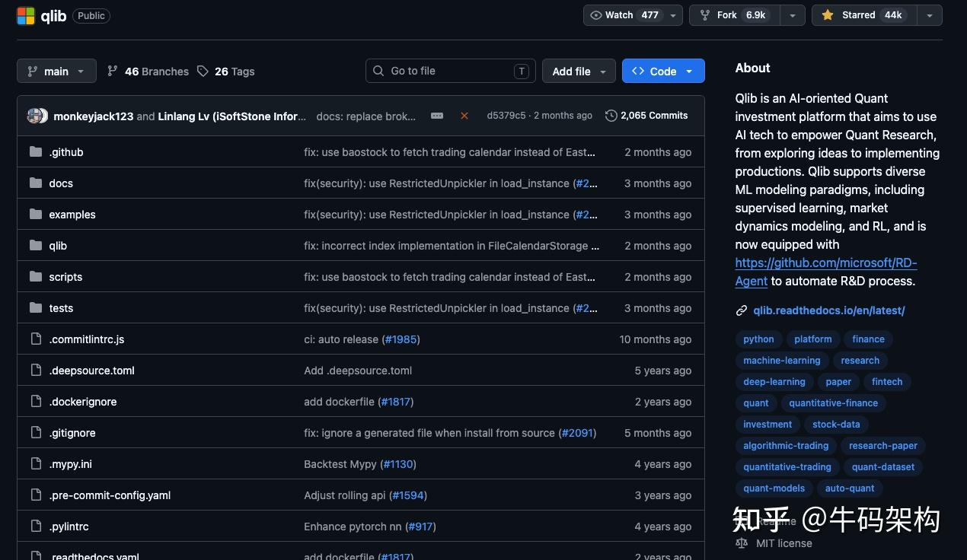Open the star lists dropdown arrow

point(930,15)
